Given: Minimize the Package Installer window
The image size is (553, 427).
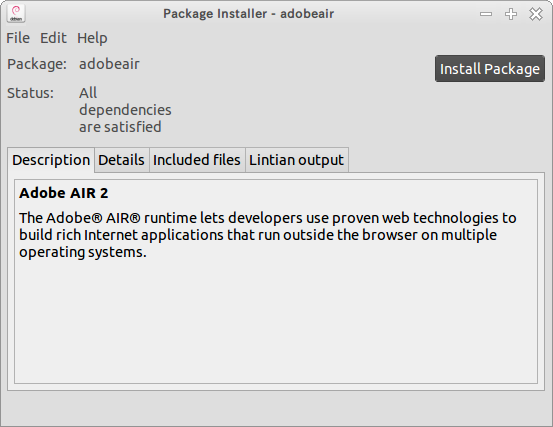Looking at the screenshot, I should 486,14.
